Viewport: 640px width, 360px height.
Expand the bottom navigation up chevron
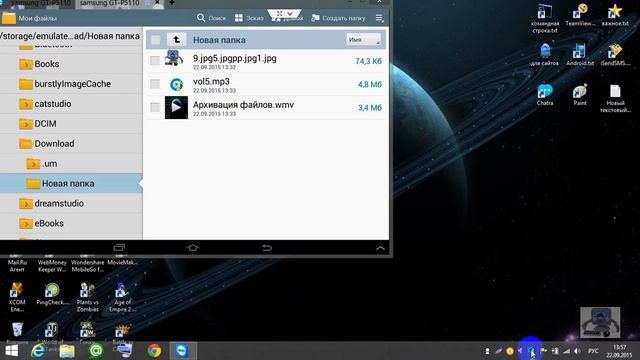pyautogui.click(x=380, y=247)
